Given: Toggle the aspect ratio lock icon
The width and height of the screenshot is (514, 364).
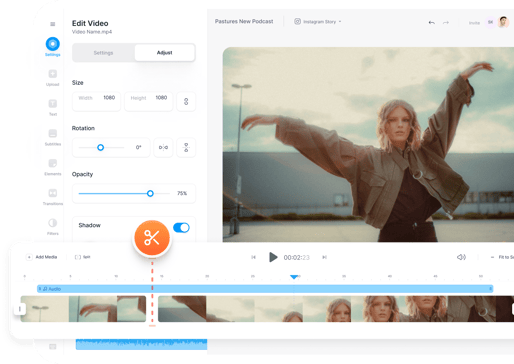Looking at the screenshot, I should click(186, 101).
